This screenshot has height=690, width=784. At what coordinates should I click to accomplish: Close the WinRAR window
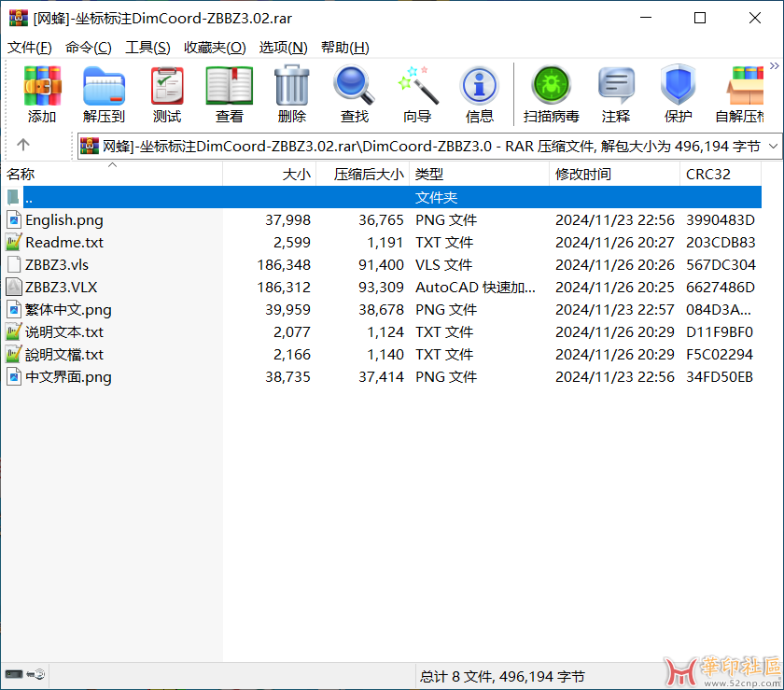click(x=755, y=18)
